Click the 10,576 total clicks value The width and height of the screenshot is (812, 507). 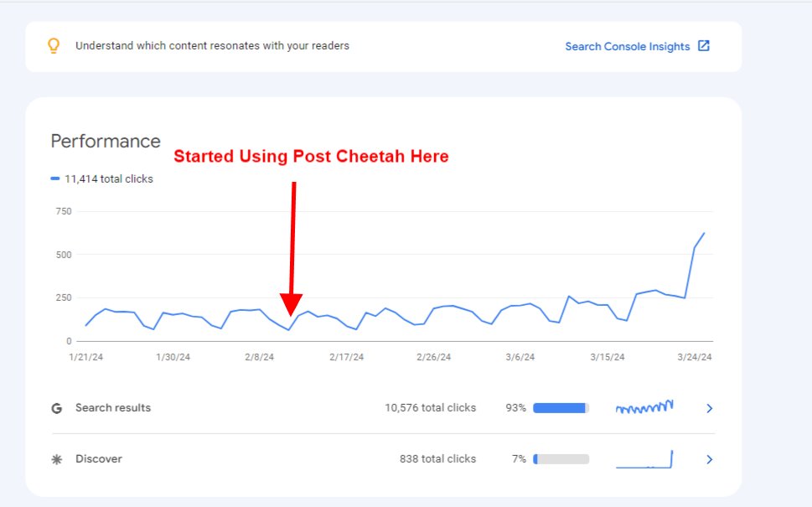(x=431, y=407)
